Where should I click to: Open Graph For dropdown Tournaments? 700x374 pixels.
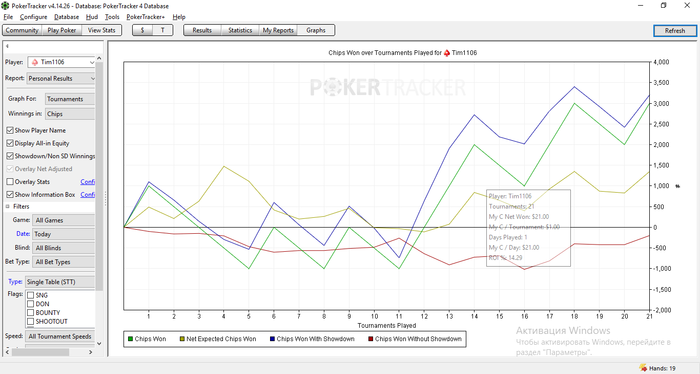[70, 99]
